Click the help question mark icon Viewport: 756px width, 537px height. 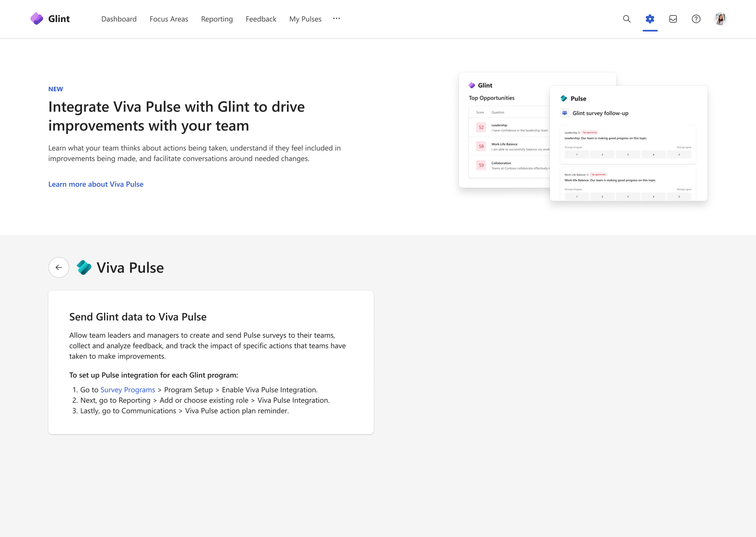[x=696, y=19]
